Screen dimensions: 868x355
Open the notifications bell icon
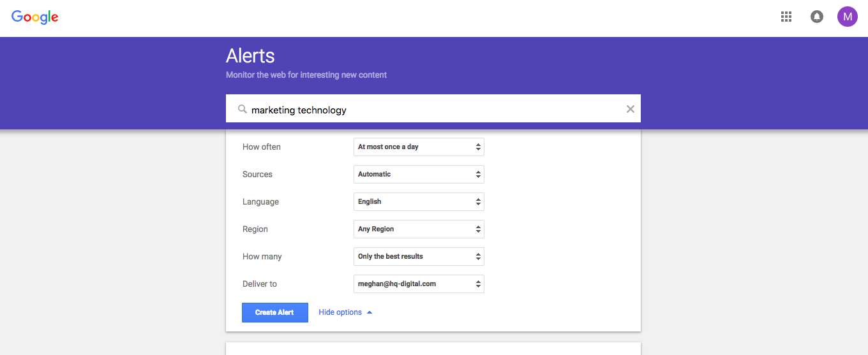point(817,17)
